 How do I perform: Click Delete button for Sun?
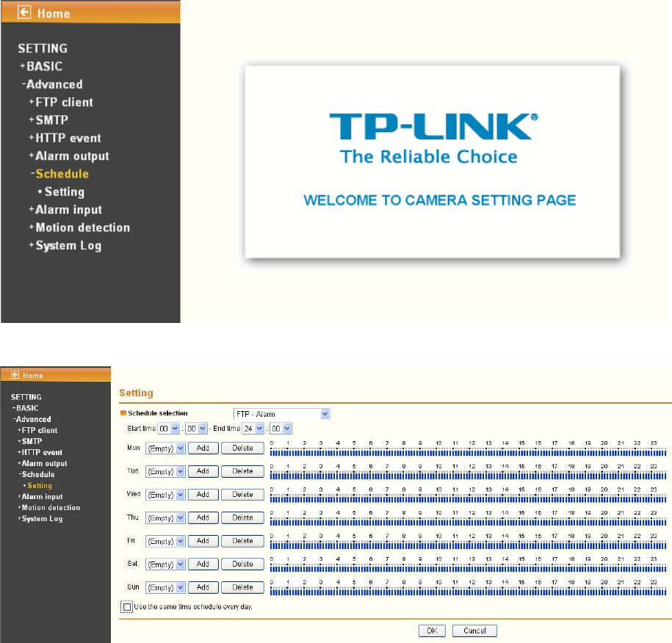242,587
